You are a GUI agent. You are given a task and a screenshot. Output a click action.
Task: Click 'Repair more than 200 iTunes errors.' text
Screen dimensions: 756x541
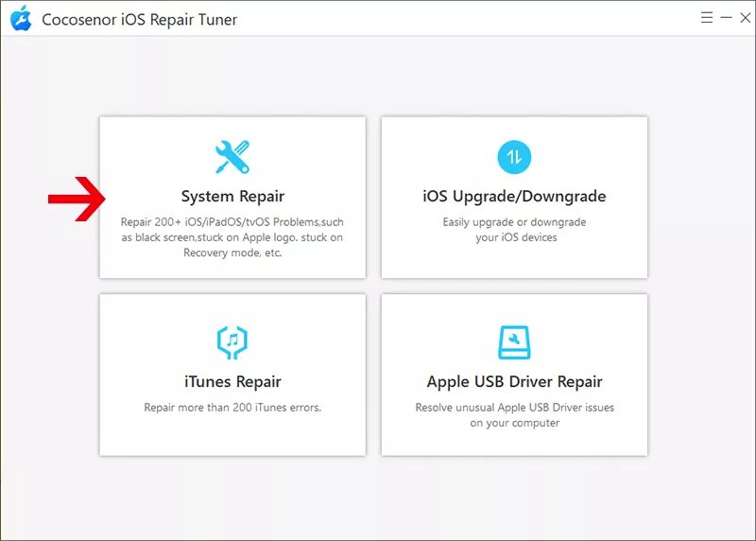tap(232, 408)
